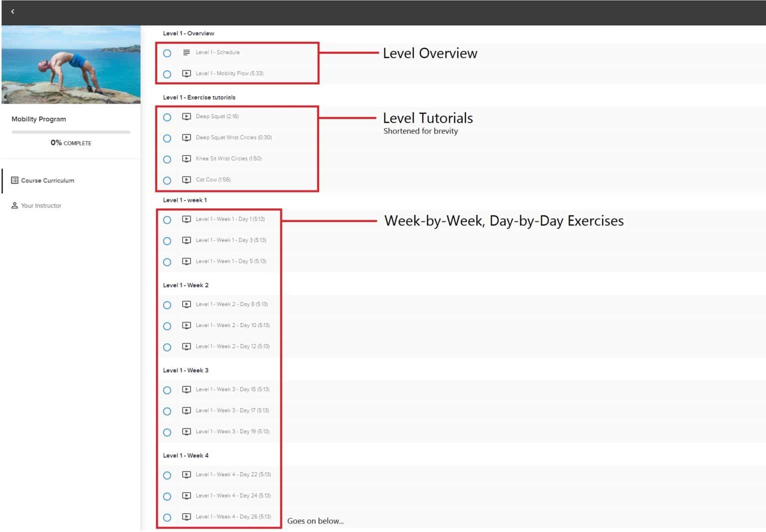Switch to Your Instructor sidebar tab
Viewport: 766px width, 532px height.
[41, 205]
